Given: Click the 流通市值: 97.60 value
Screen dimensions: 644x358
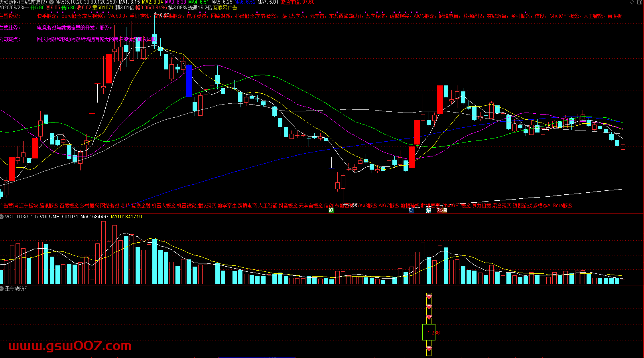Looking at the screenshot, I should point(297,2).
